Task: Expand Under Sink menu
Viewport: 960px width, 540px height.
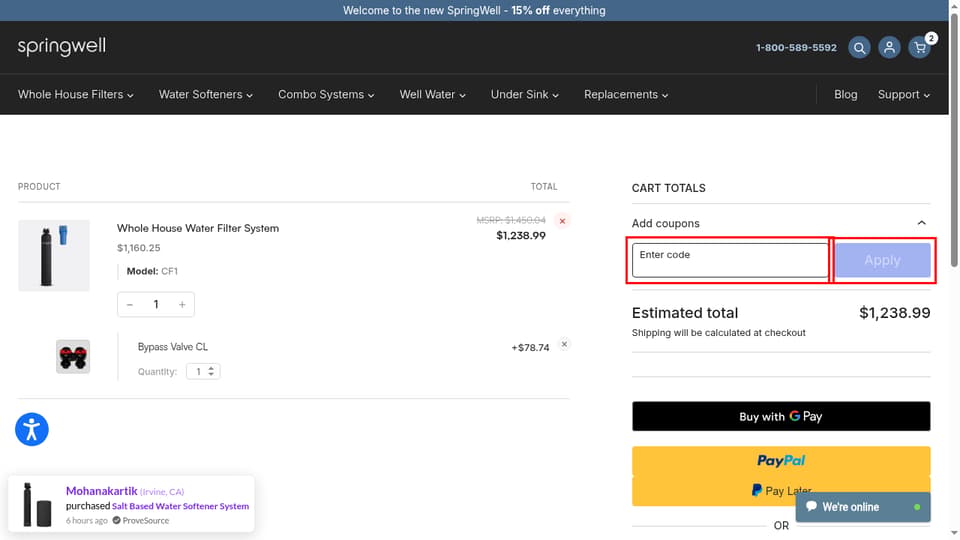Action: tap(525, 94)
